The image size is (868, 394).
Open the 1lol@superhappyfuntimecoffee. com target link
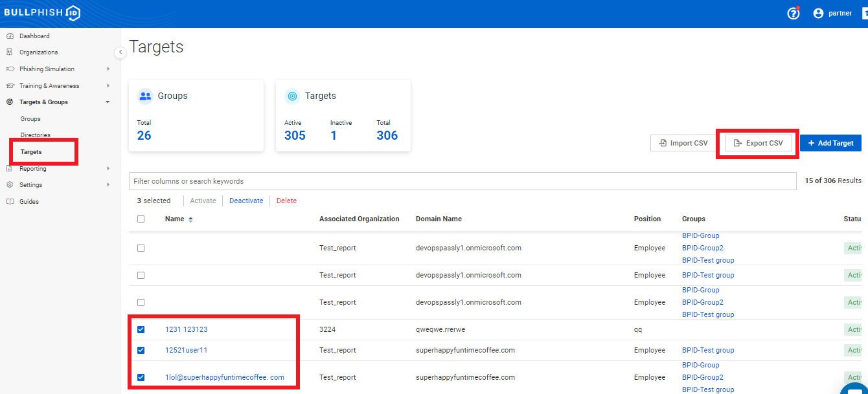(225, 378)
